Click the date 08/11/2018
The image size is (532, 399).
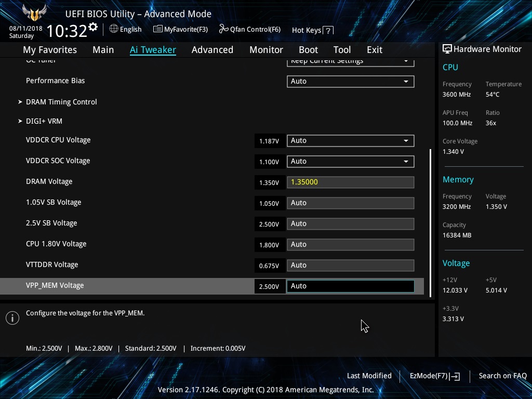[x=26, y=29]
